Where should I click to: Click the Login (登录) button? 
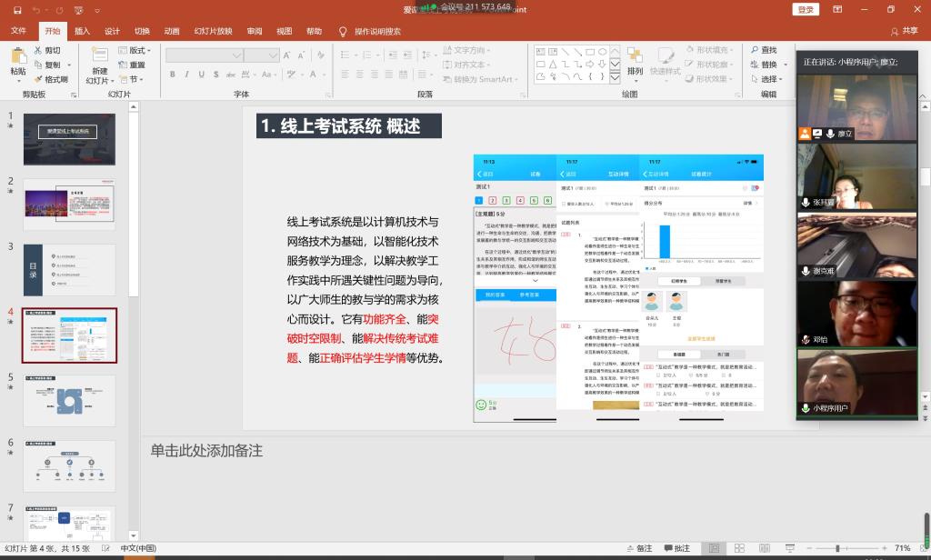tap(806, 9)
